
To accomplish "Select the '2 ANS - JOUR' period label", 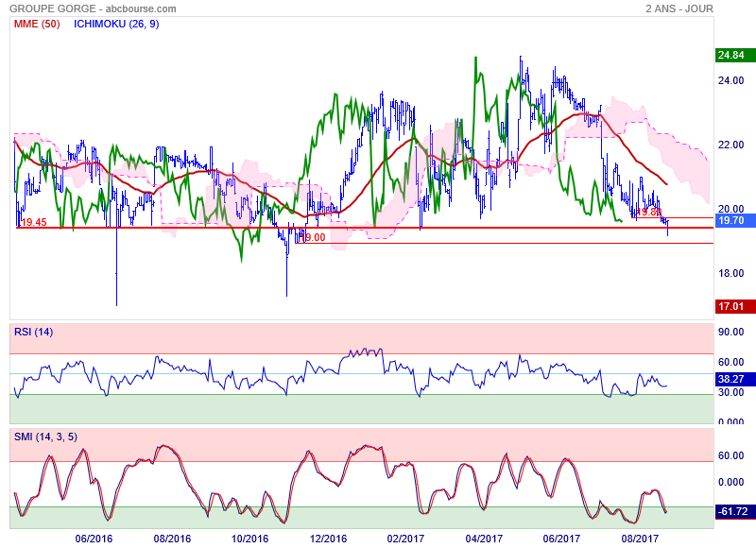I will [679, 9].
